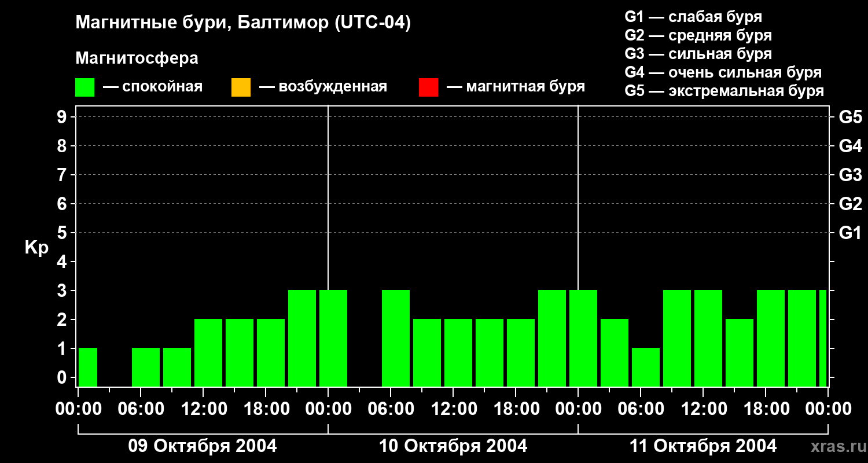This screenshot has height=463, width=868.
Task: Click the 12:00 time label under 09 Октября
Action: tap(203, 409)
